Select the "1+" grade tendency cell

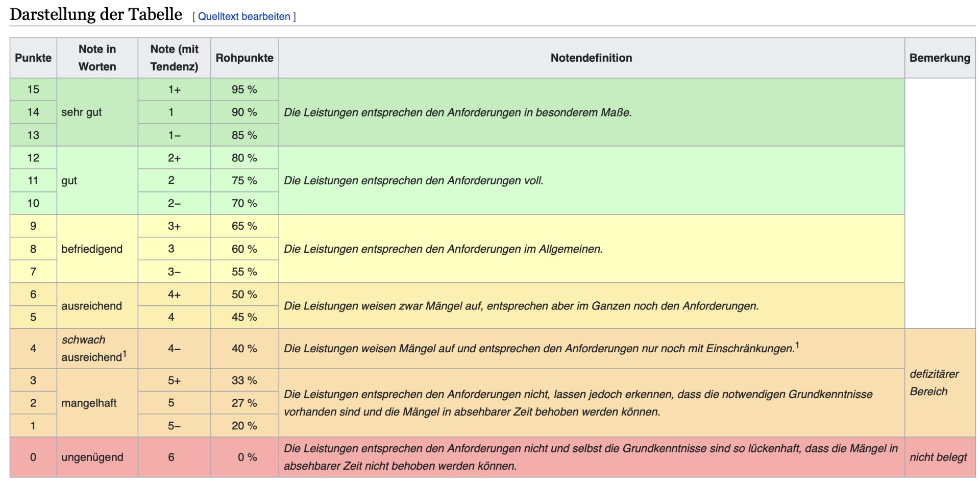click(174, 89)
